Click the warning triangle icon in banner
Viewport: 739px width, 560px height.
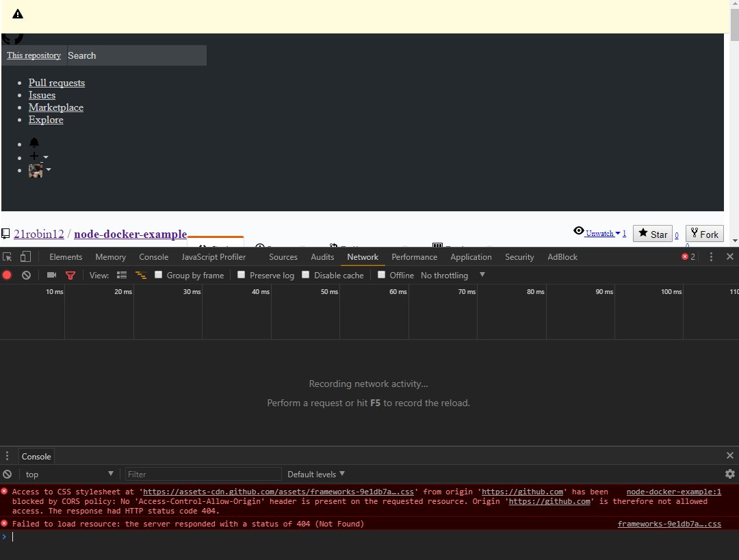coord(18,14)
